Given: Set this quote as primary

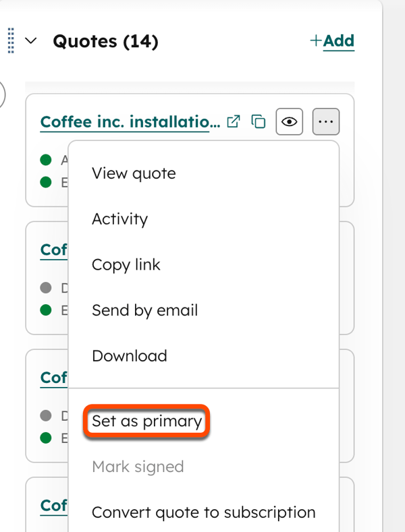Looking at the screenshot, I should click(x=146, y=421).
